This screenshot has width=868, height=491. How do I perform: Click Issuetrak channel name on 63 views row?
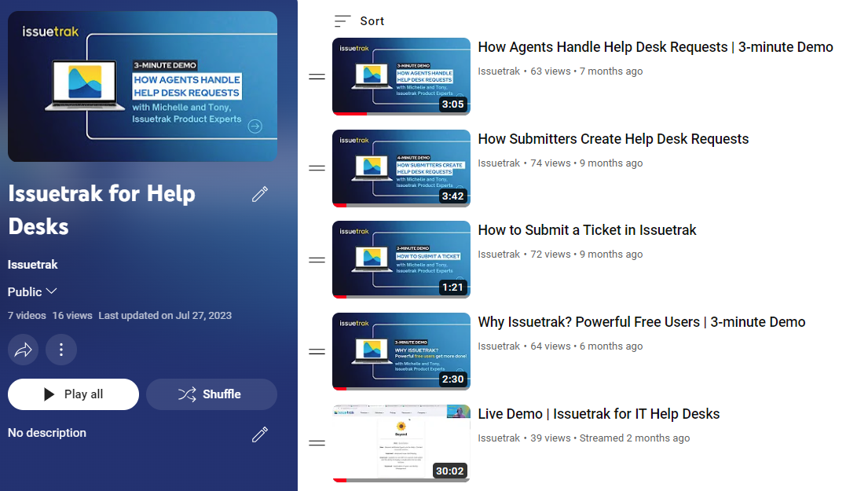pyautogui.click(x=499, y=71)
